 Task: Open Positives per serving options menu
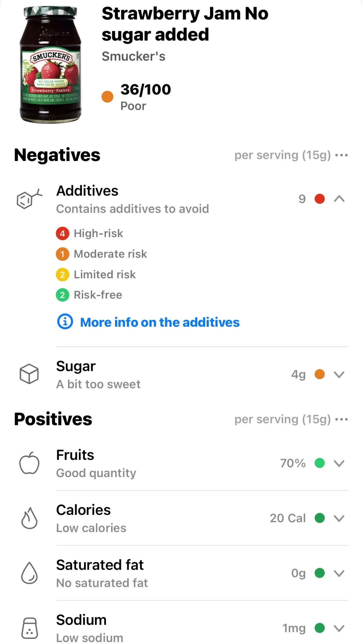(342, 419)
